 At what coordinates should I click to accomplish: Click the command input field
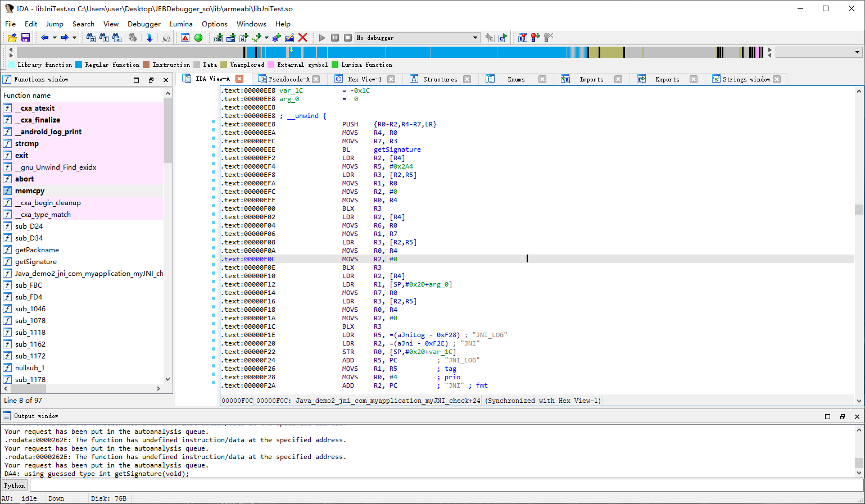446,485
